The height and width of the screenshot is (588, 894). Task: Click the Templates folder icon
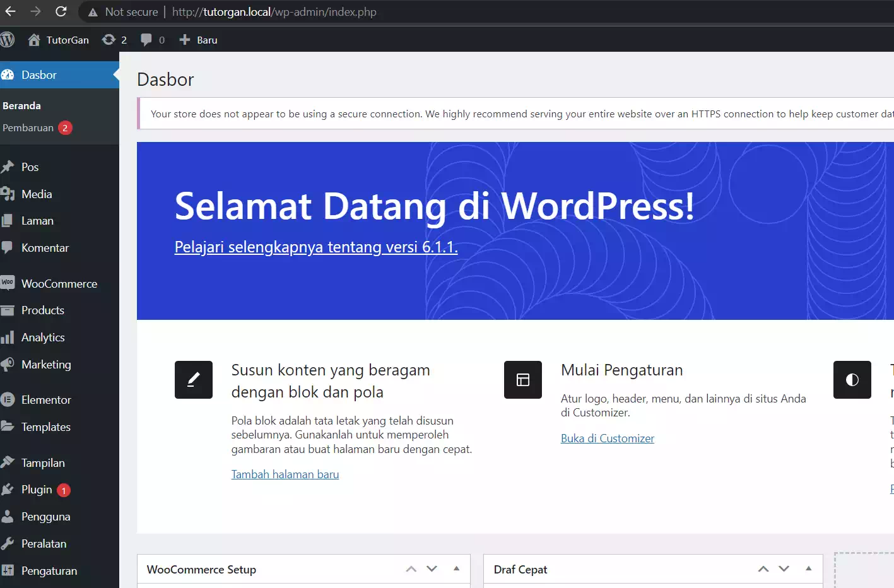(8, 426)
